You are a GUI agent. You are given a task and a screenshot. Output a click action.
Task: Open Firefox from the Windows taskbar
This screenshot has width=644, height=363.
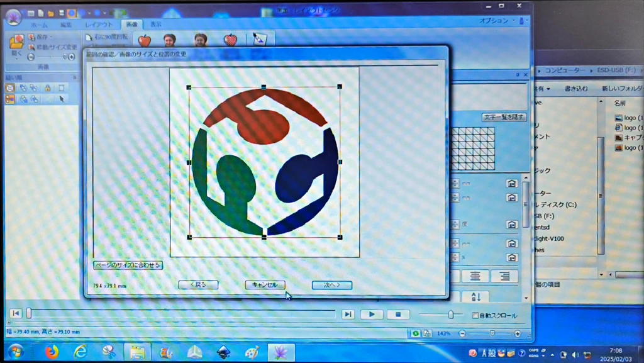click(52, 352)
